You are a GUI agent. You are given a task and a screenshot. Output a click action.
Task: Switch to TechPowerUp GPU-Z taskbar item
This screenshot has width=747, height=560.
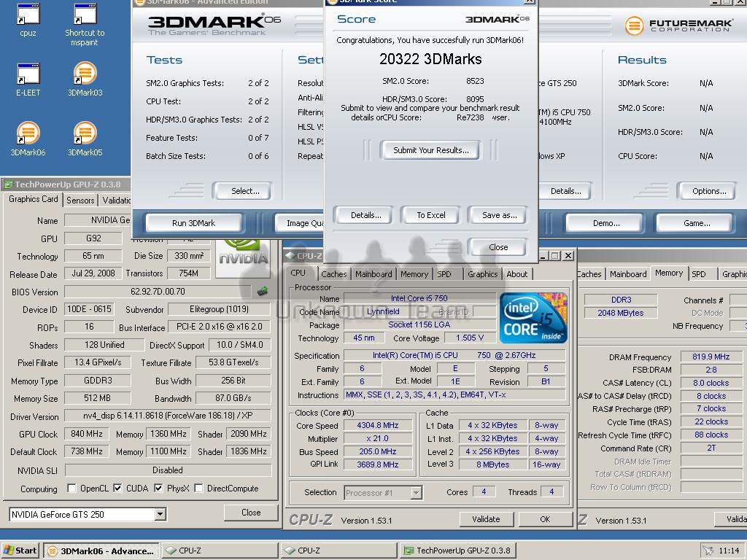coord(458,551)
